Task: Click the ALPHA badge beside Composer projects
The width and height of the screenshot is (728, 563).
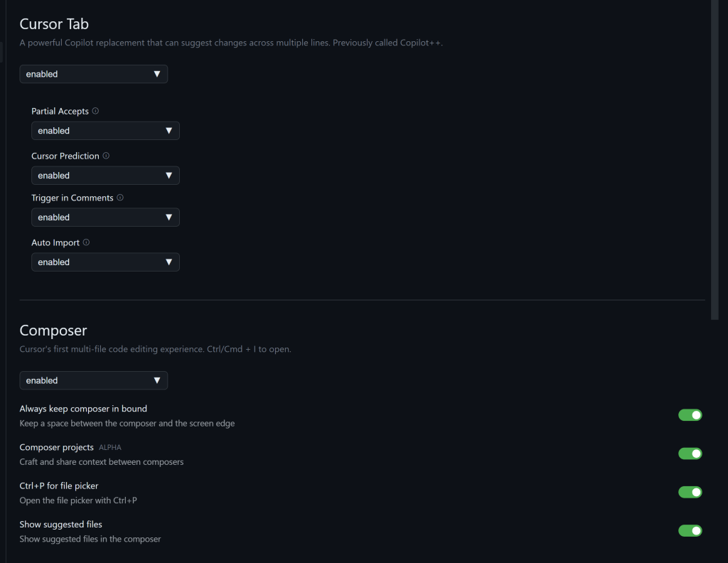Action: point(110,448)
